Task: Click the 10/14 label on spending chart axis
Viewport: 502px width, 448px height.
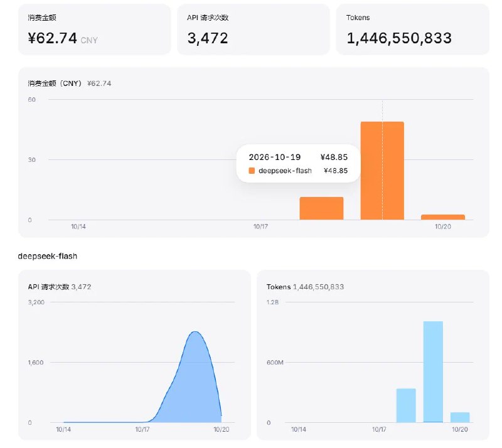Action: [x=78, y=227]
